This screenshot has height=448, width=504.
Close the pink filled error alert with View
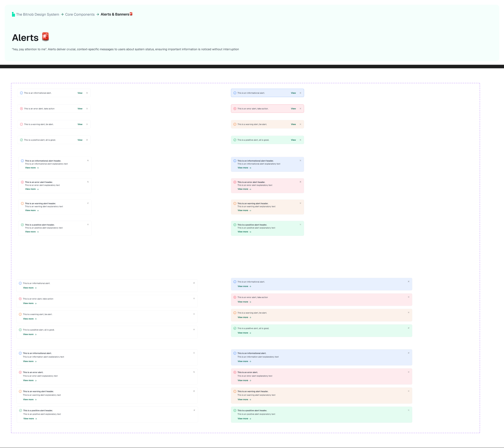tap(301, 109)
